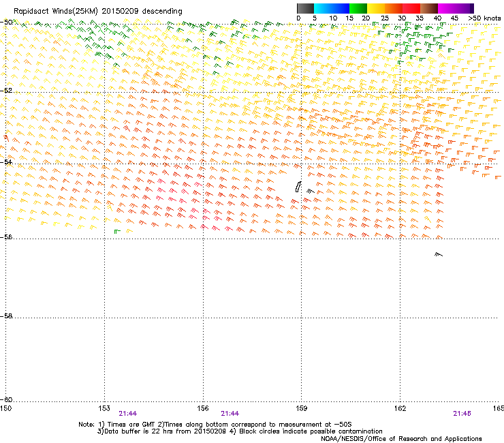Click the 'NOAA/NESDIS/Office of Research and Applications' credit
Viewport: 504px width, 443px height.
pos(401,439)
